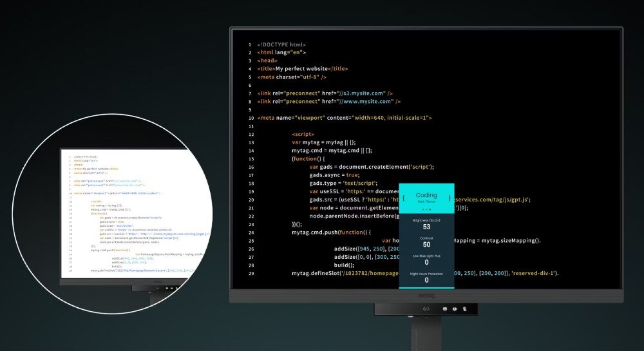
Task: Select the Contrast value 50
Action: 426,245
